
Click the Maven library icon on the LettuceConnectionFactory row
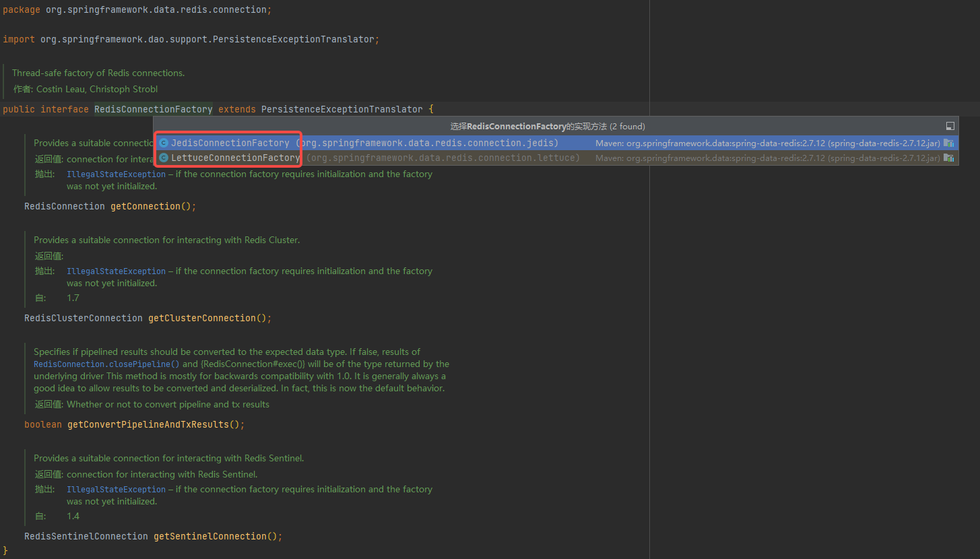tap(950, 157)
